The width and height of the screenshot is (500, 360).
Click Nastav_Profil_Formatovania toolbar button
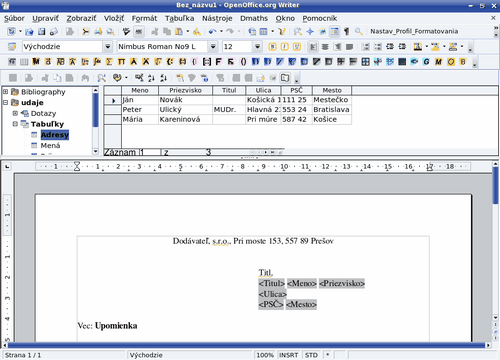pyautogui.click(x=414, y=31)
